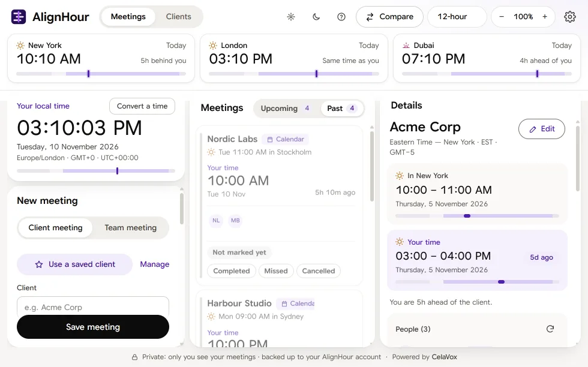Edit Acme Corp details
This screenshot has height=367, width=588.
(541, 129)
